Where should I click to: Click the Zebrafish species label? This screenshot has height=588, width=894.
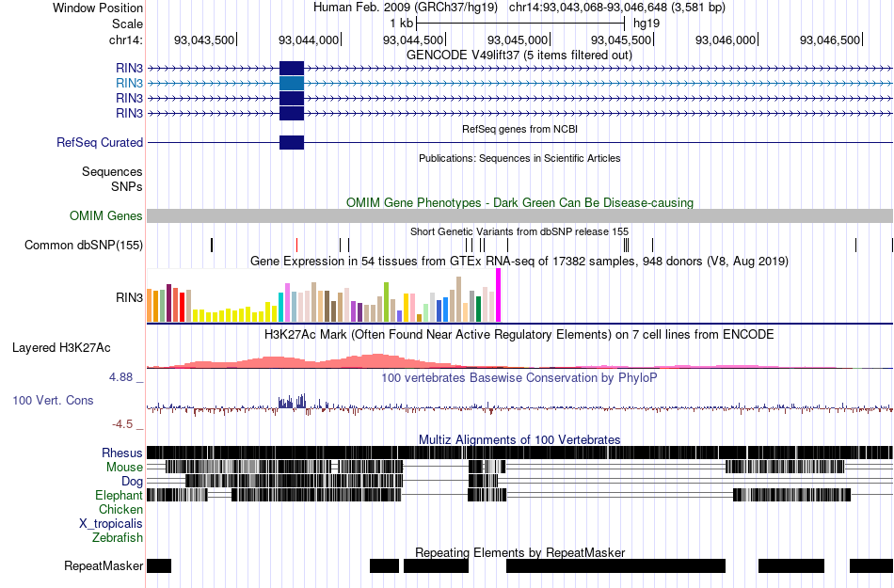[118, 537]
